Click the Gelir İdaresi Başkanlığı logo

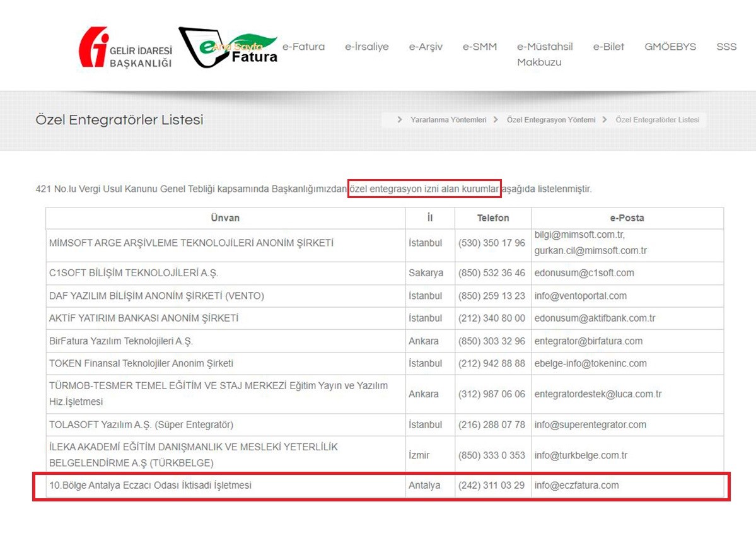(x=125, y=48)
